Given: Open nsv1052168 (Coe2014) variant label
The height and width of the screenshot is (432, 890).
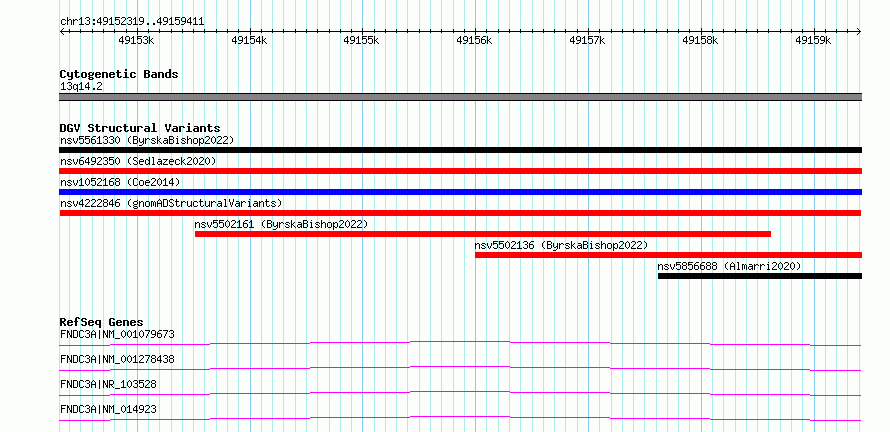Looking at the screenshot, I should tap(120, 182).
